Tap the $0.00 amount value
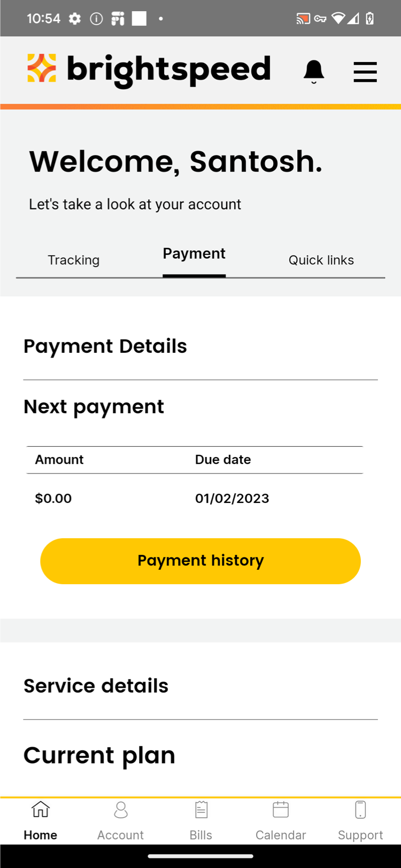401x868 pixels. [x=53, y=499]
